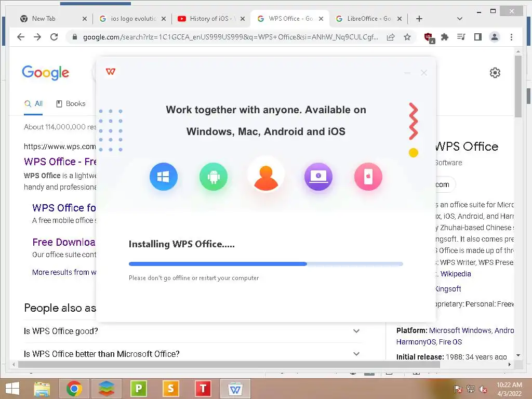Open the media controls icon in Chrome
The image size is (532, 399).
461,37
